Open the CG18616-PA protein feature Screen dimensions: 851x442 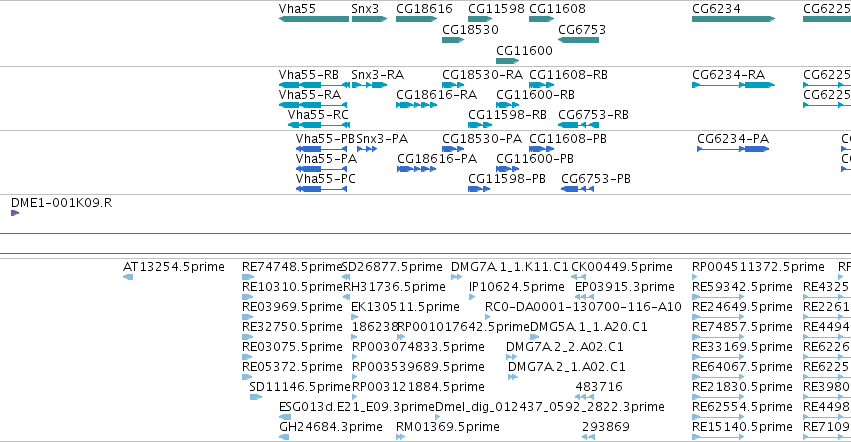[x=416, y=169]
